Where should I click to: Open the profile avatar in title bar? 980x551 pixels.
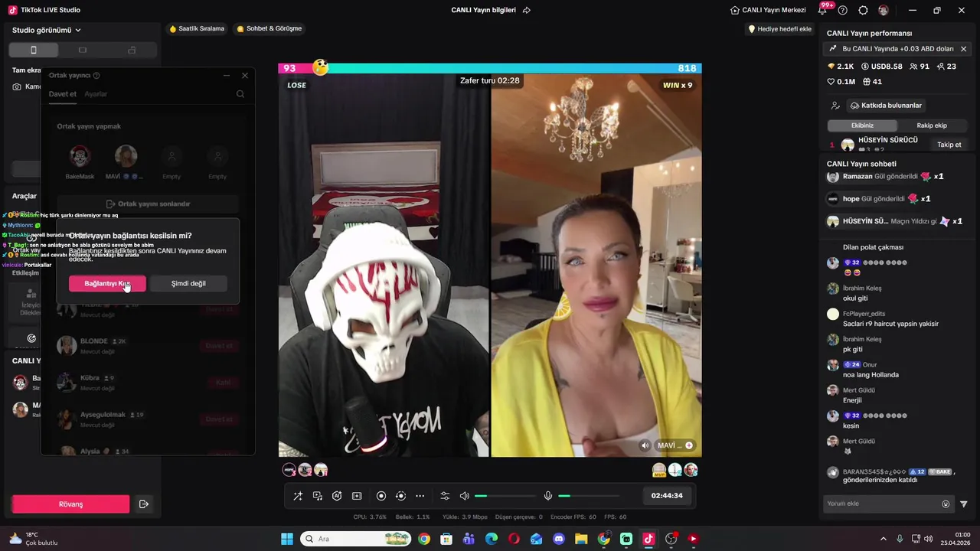pyautogui.click(x=884, y=10)
